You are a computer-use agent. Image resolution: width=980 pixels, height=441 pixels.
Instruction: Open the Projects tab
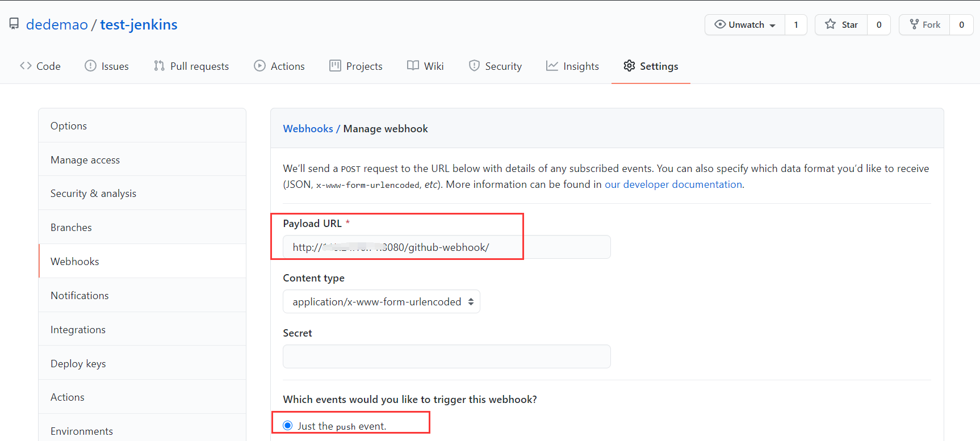[x=356, y=66]
